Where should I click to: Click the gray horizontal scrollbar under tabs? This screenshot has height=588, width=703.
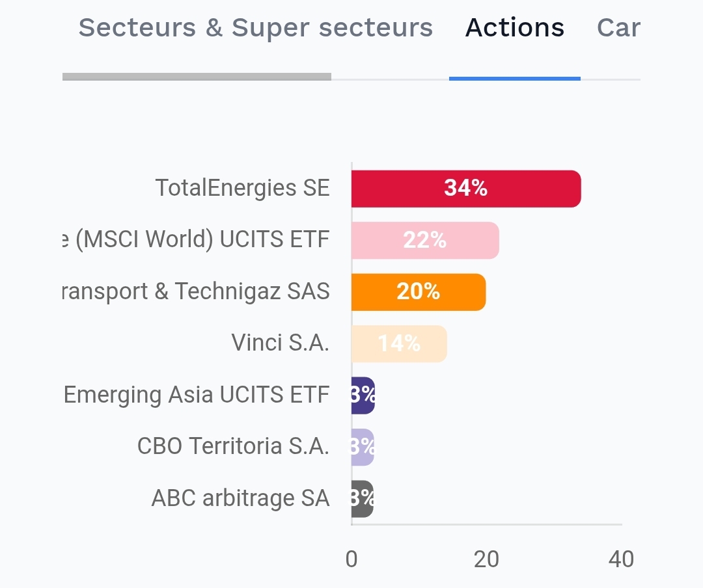[197, 77]
